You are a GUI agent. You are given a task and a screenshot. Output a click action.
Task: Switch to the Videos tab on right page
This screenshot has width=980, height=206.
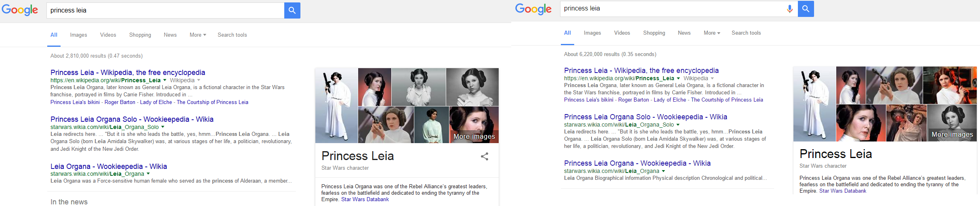click(x=622, y=33)
